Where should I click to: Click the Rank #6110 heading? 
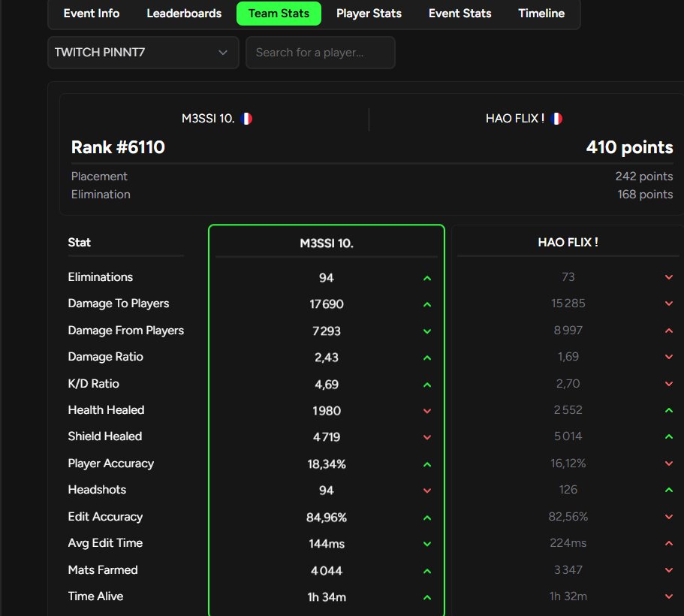click(x=118, y=147)
